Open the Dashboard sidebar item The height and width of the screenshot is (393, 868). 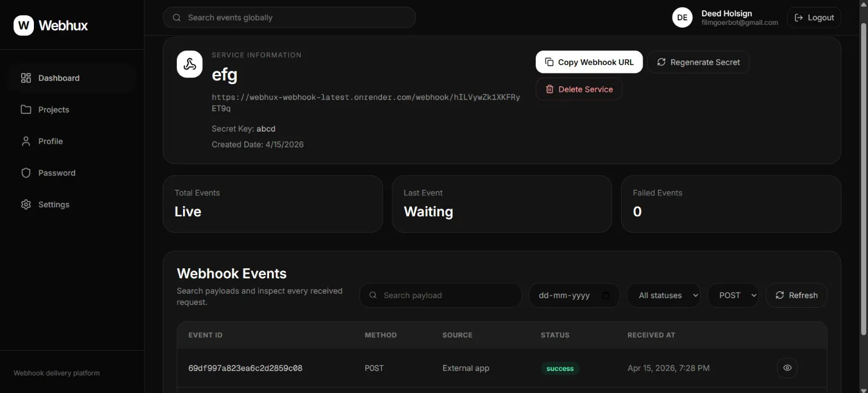coord(72,78)
